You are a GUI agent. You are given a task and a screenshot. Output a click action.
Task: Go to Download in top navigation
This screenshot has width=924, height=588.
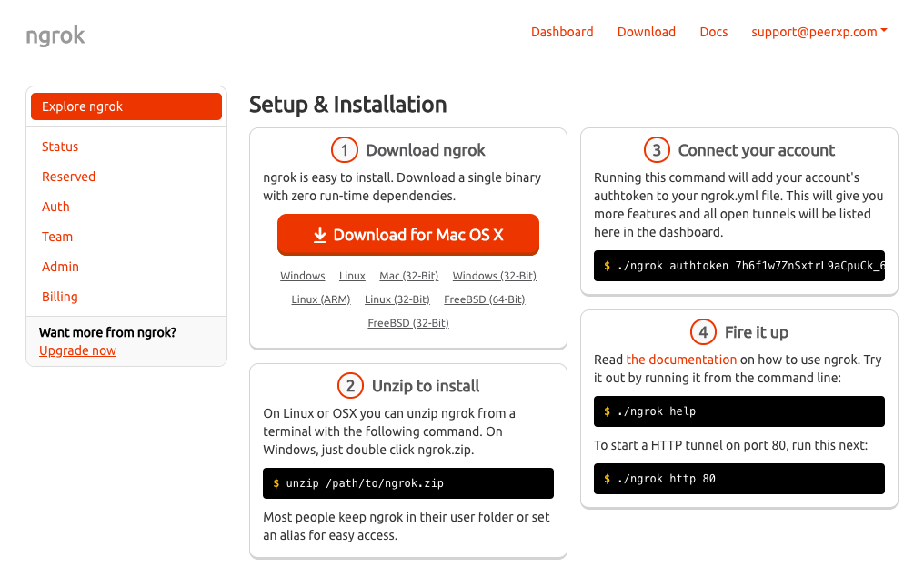point(646,32)
